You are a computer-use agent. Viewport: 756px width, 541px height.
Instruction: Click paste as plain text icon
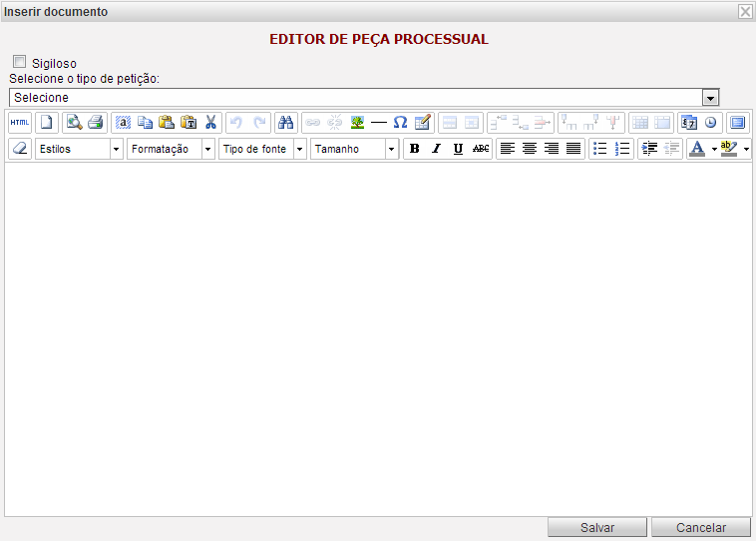coord(189,123)
